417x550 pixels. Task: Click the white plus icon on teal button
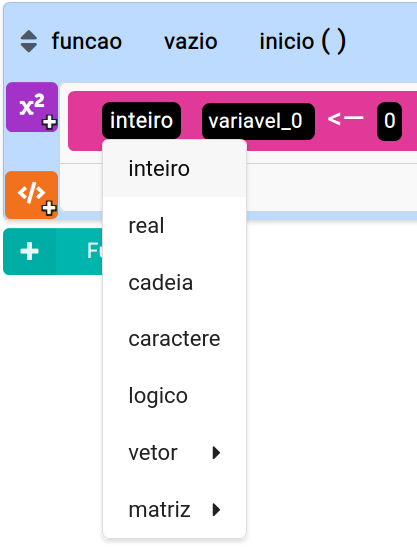29,251
